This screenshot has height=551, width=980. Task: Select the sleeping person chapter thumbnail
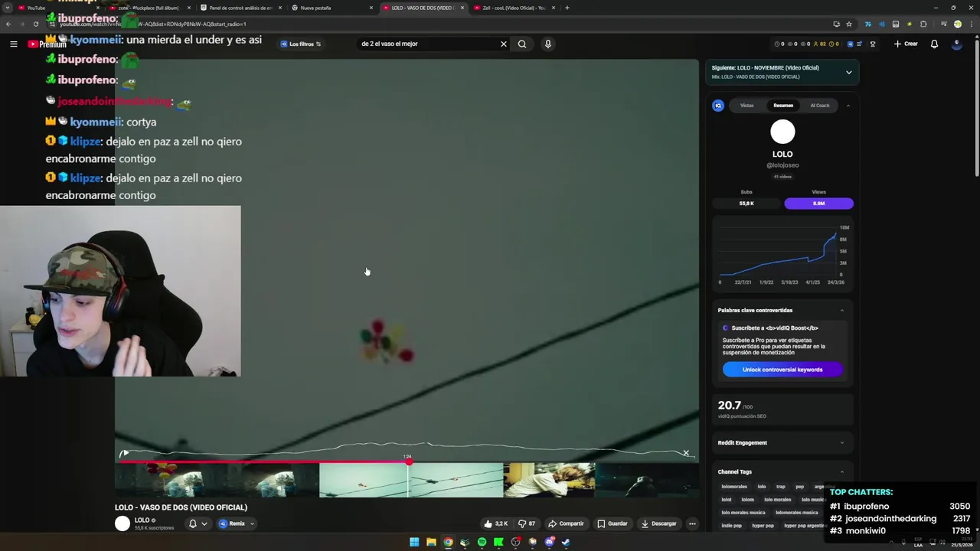[x=549, y=480]
